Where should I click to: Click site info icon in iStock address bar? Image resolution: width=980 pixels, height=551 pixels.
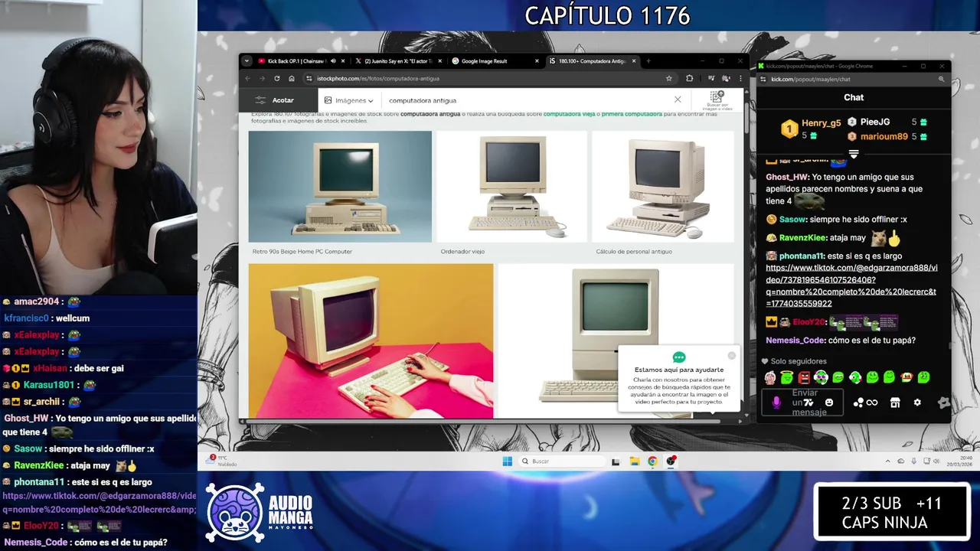tap(309, 78)
